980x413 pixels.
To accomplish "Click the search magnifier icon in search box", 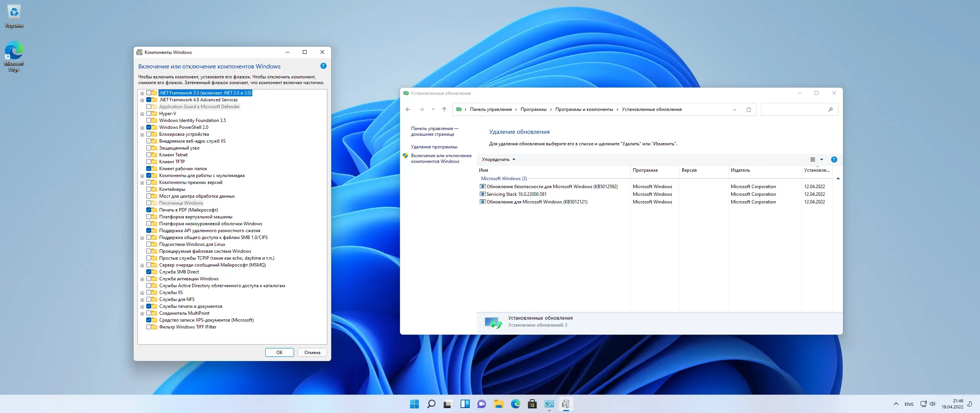I will pos(830,110).
